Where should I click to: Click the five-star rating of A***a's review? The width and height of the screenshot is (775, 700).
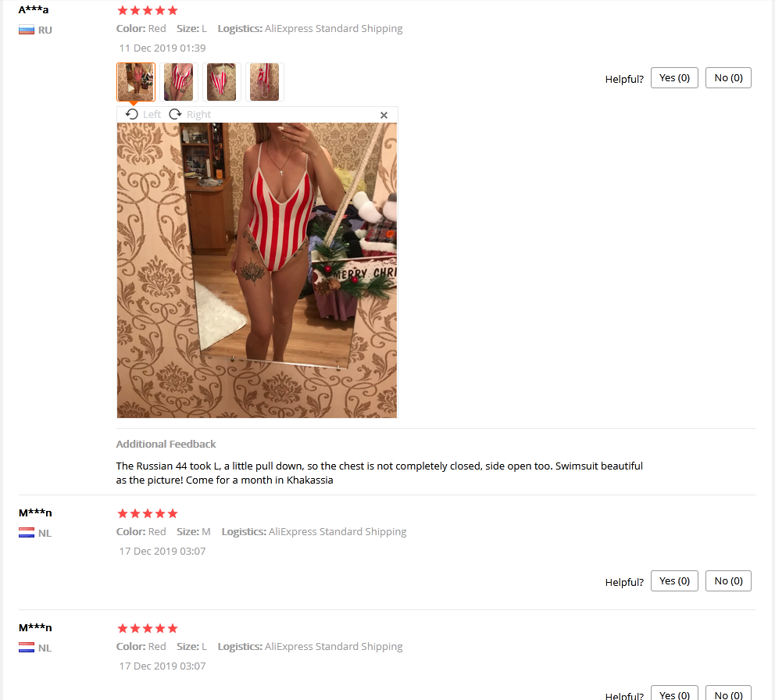click(x=148, y=10)
